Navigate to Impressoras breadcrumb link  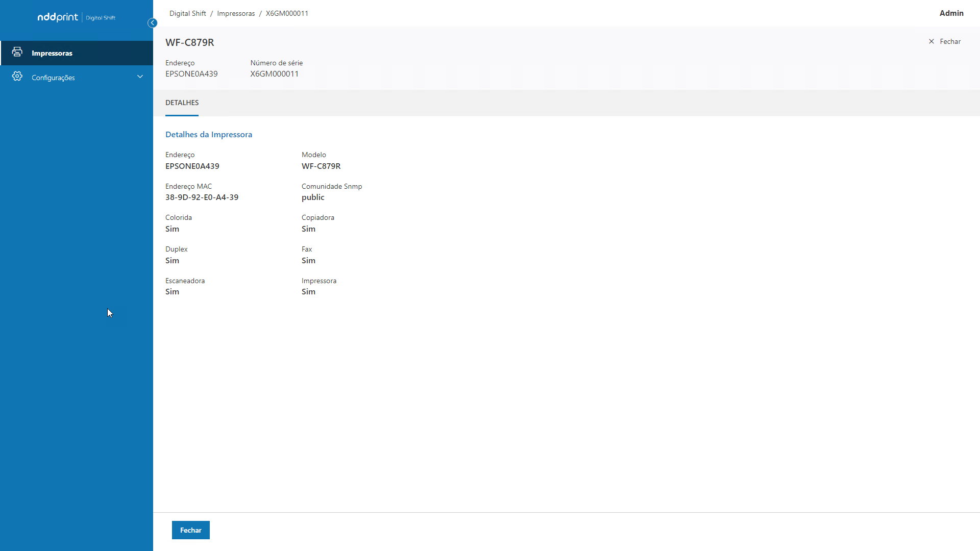tap(236, 13)
